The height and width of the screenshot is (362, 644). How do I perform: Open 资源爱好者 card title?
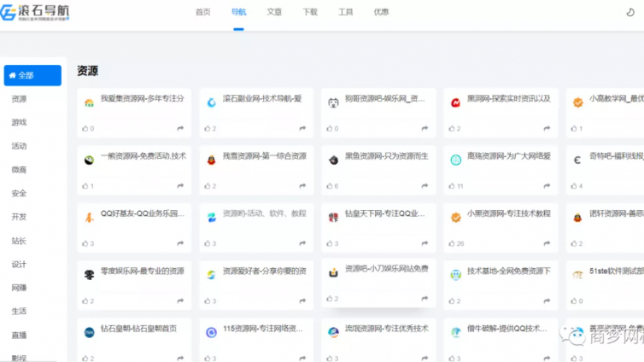click(x=265, y=271)
